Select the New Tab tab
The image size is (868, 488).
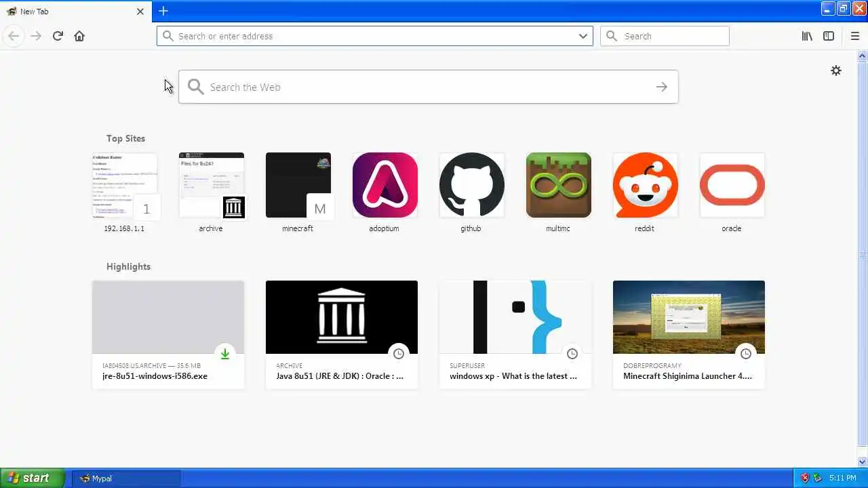tap(75, 12)
